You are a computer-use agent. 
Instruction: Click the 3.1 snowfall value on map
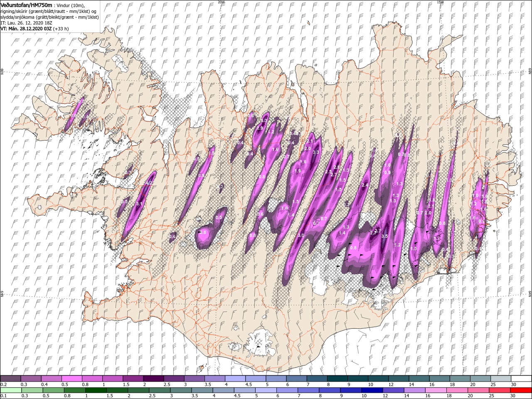pyautogui.click(x=139, y=204)
